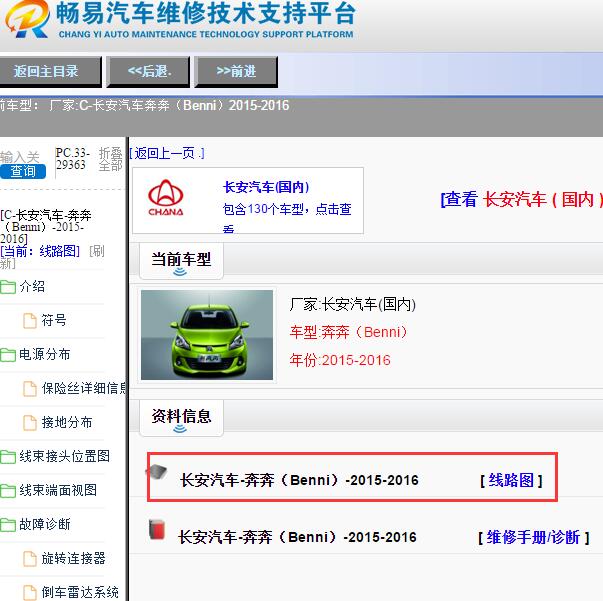The height and width of the screenshot is (601, 603).
Task: Open the 返回上一页 link
Action: pos(167,153)
